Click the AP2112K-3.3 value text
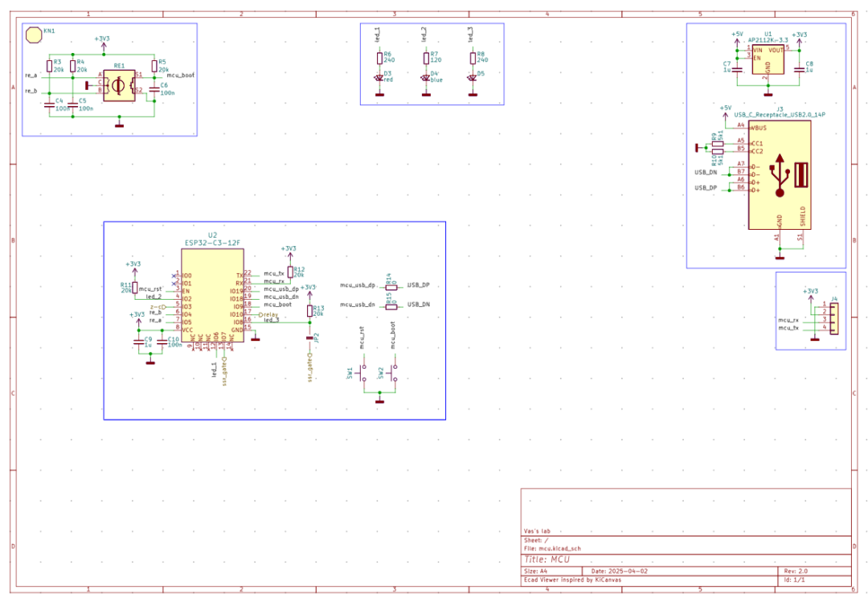The height and width of the screenshot is (606, 868). coord(768,40)
